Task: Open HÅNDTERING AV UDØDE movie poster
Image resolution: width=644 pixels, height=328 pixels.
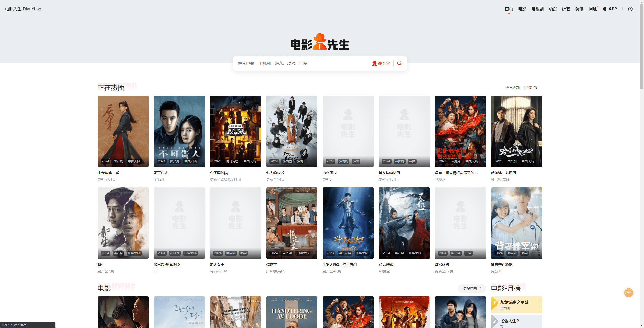Action: 292,312
